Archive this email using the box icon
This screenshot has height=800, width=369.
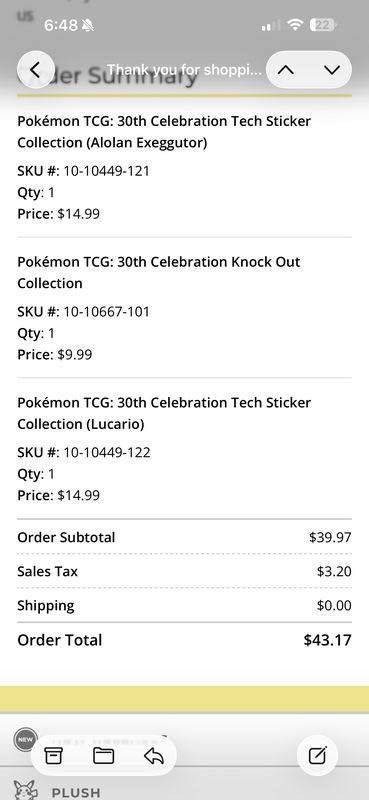click(x=53, y=755)
